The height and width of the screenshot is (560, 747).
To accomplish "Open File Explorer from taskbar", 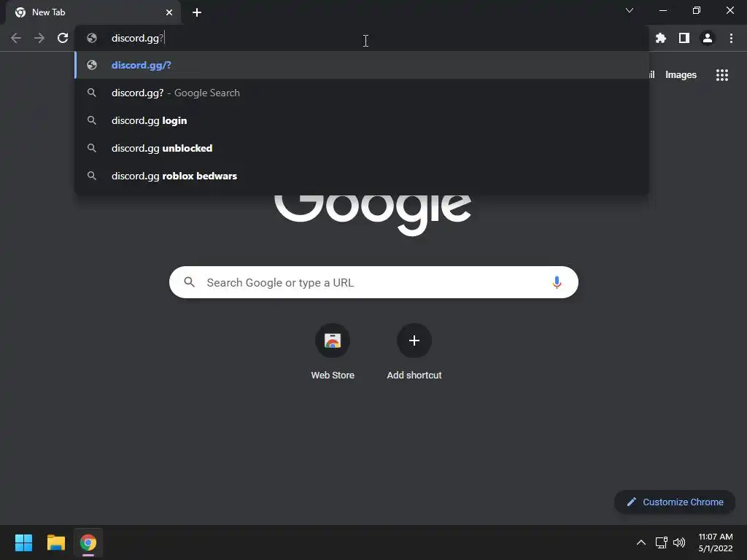I will (x=55, y=542).
